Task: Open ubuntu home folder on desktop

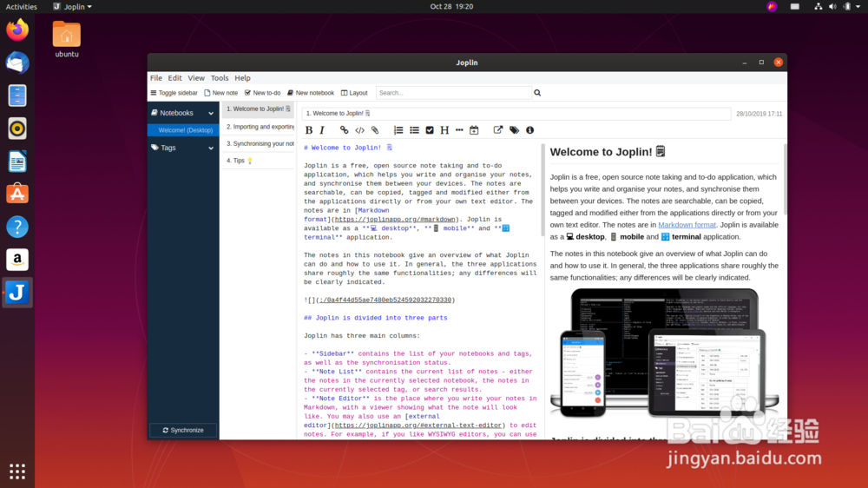Action: [x=67, y=39]
